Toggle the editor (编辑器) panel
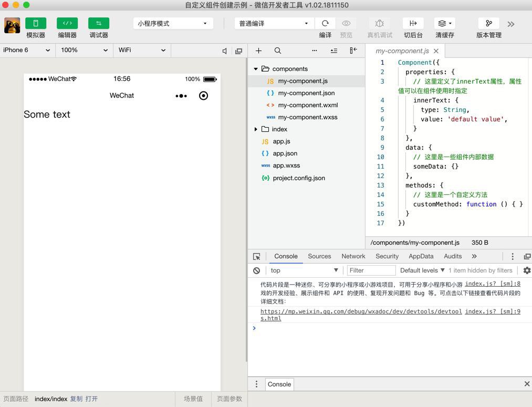Viewport: 532px width, 407px height. click(x=67, y=23)
